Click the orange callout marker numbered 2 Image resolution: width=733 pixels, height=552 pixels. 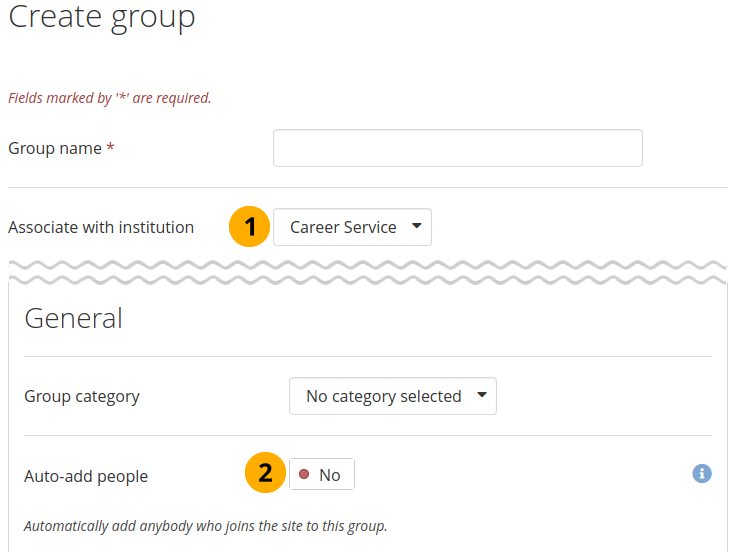click(x=266, y=474)
